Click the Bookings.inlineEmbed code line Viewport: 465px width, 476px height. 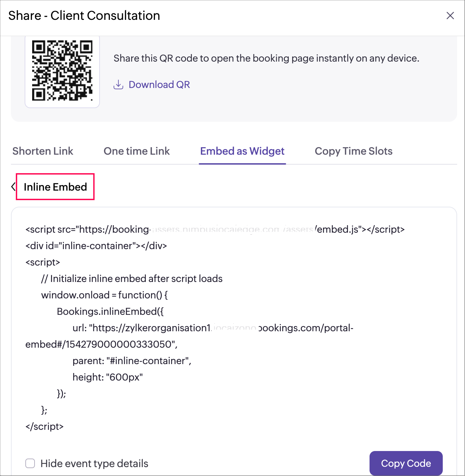tap(110, 311)
